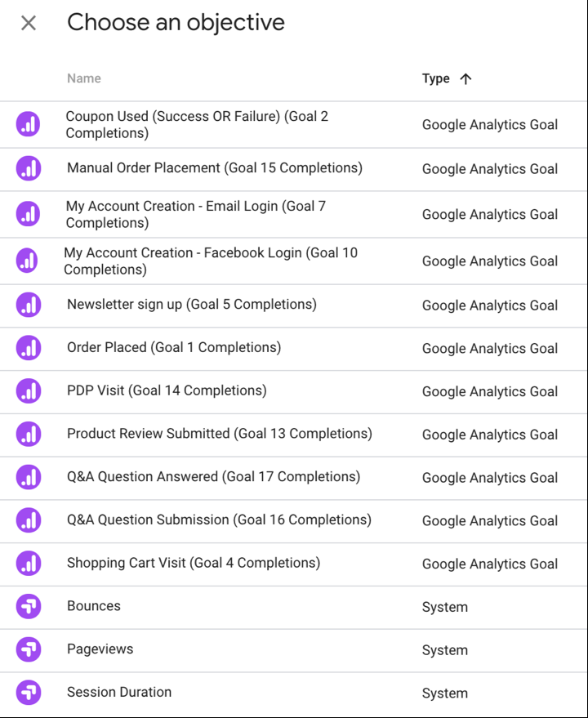This screenshot has width=588, height=718.
Task: Select Shopping Cart Visit (Goal 4) objective
Action: (x=194, y=564)
